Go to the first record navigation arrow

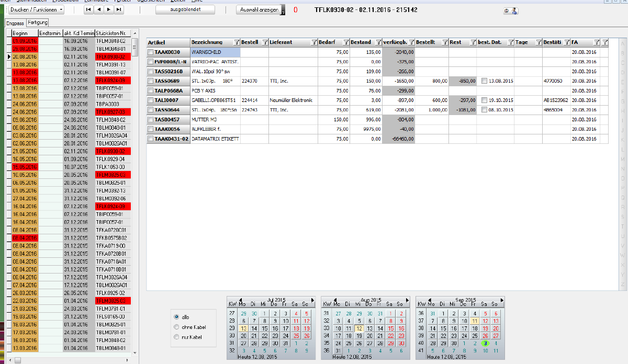pyautogui.click(x=88, y=10)
